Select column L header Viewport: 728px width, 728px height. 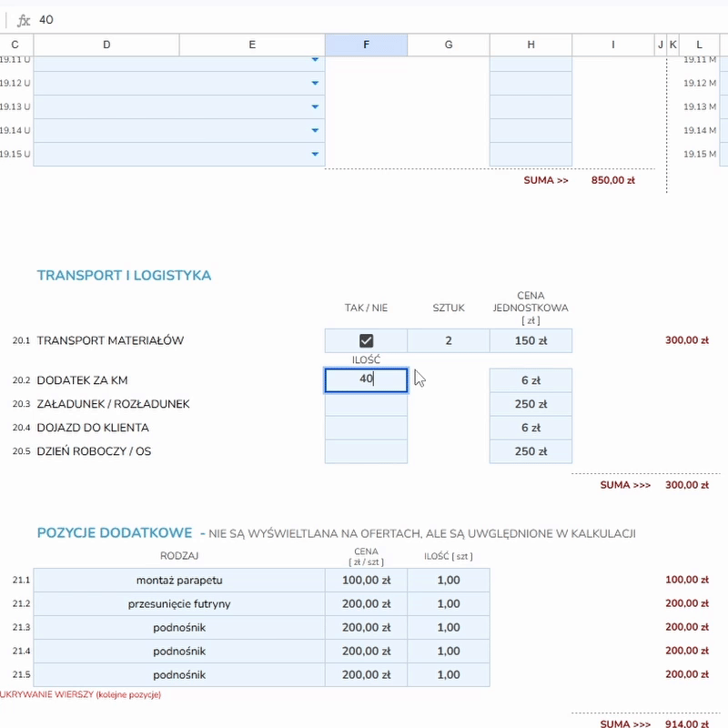(699, 45)
